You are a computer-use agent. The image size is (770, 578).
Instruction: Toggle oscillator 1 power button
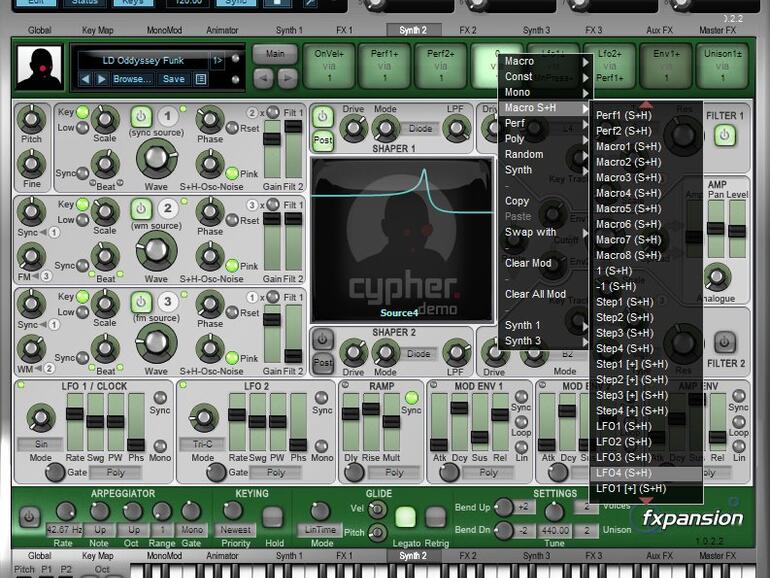tap(141, 116)
